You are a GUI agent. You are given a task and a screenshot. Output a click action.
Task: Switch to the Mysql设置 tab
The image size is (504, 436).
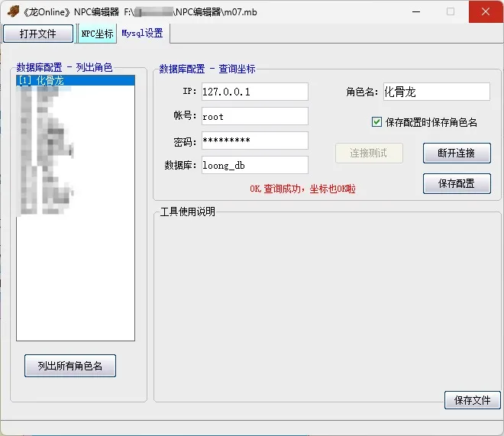(142, 34)
